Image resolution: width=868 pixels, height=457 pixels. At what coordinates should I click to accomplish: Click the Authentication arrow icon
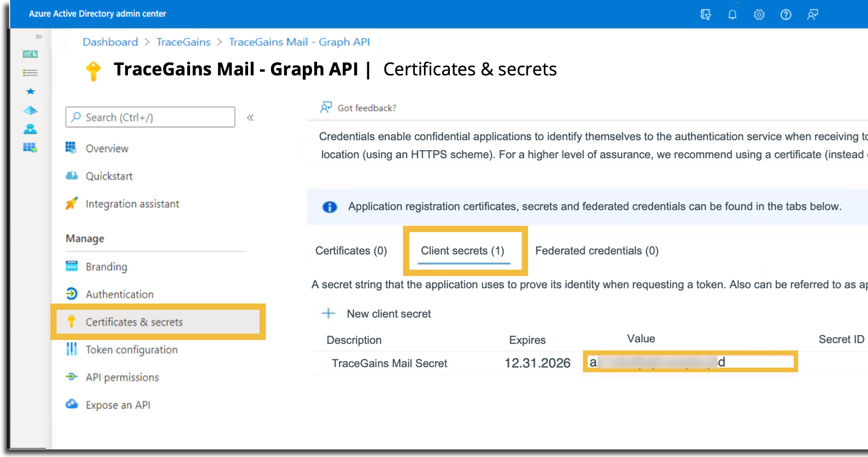[72, 293]
